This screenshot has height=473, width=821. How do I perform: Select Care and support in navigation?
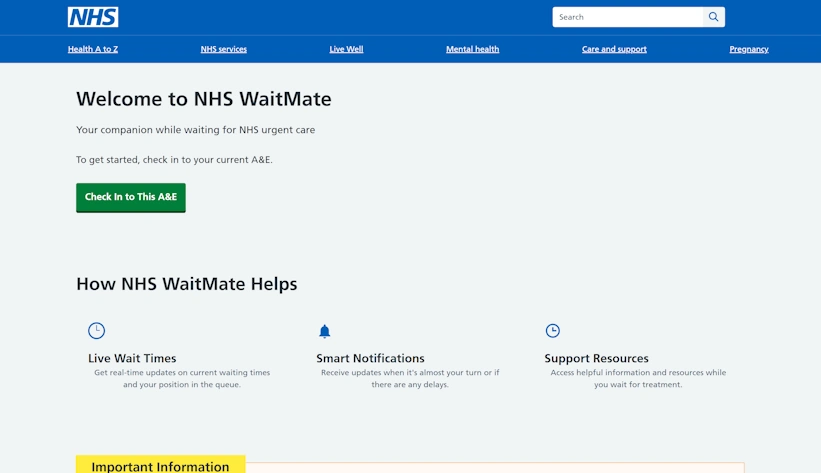coord(614,49)
